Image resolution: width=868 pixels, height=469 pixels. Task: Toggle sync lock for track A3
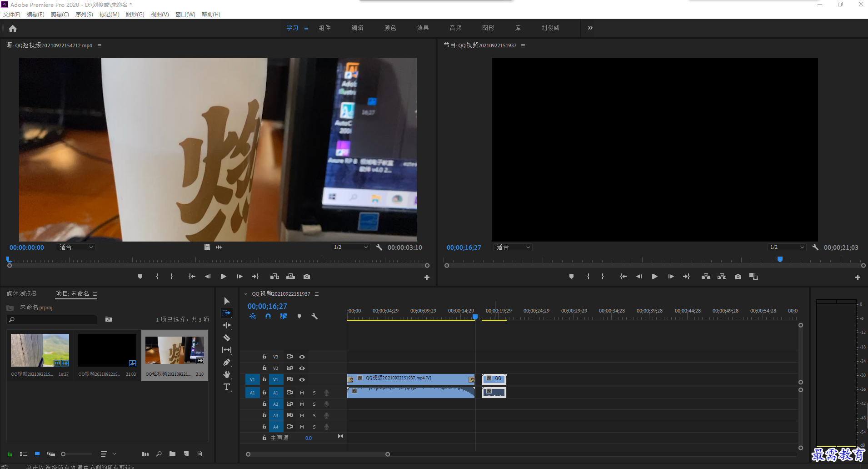[x=289, y=415]
